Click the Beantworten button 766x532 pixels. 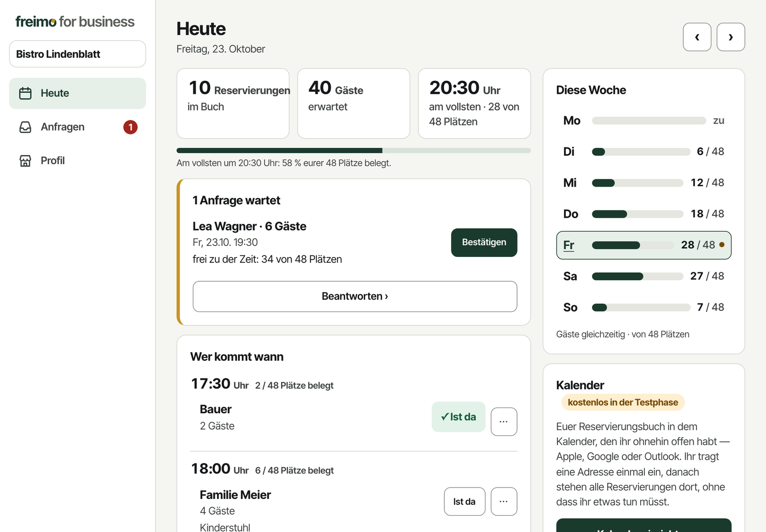tap(355, 297)
